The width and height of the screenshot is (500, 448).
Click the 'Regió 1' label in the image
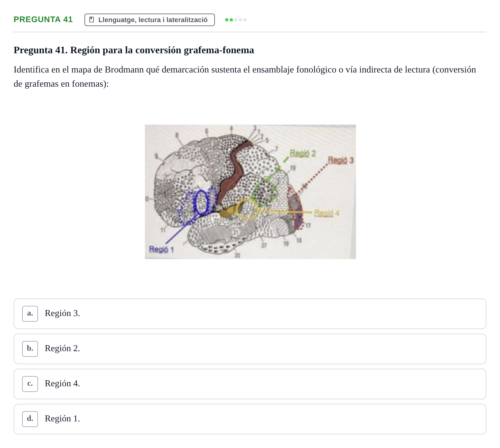coord(161,249)
